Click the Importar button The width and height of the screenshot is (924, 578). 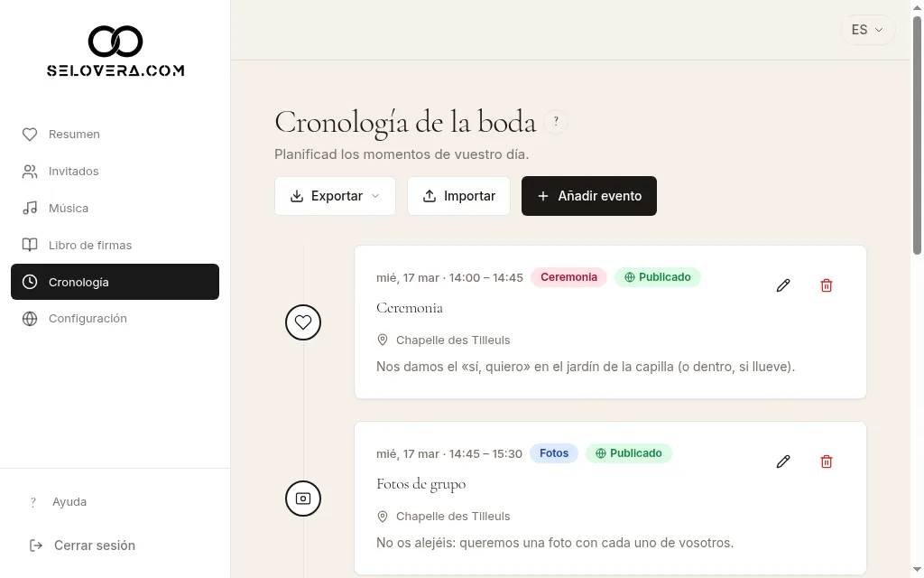pyautogui.click(x=458, y=196)
